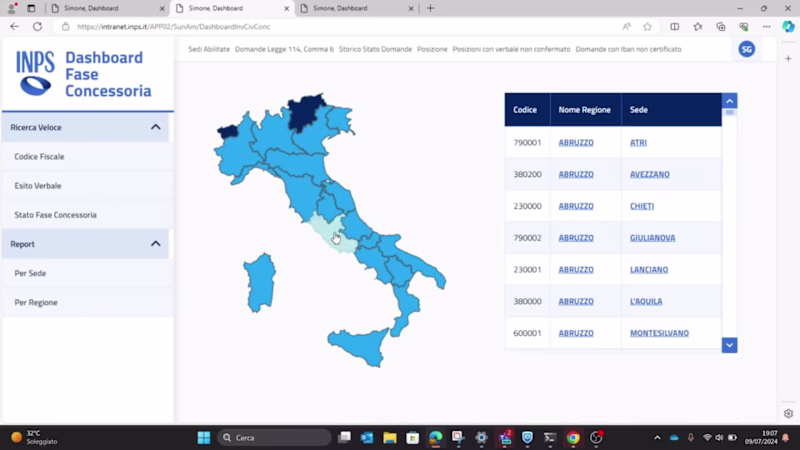Open the CHIETI sede link
Viewport: 800px width, 450px height.
(642, 206)
